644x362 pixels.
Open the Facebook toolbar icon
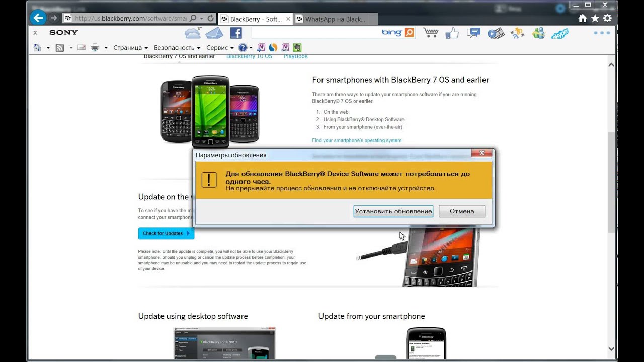tap(236, 33)
